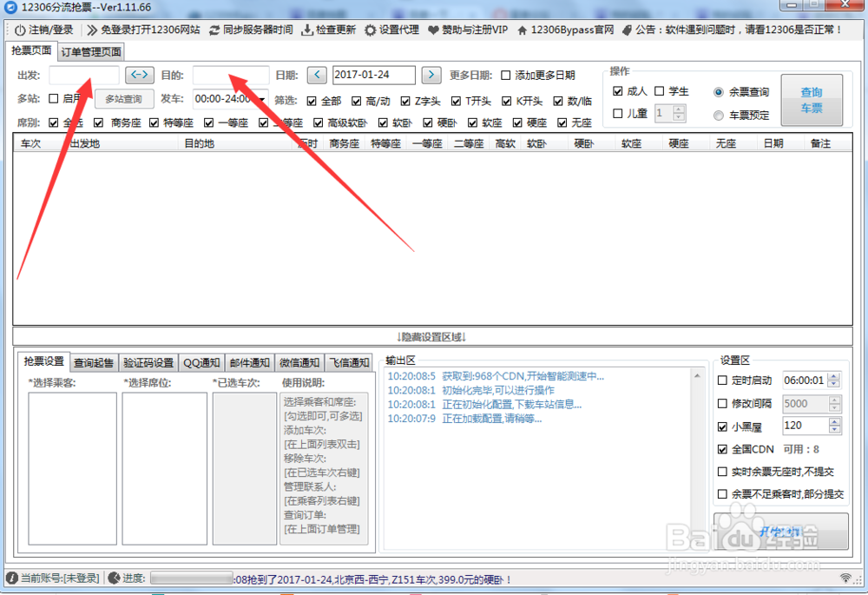
Task: Click the 选择席位 list box
Action: coord(165,469)
